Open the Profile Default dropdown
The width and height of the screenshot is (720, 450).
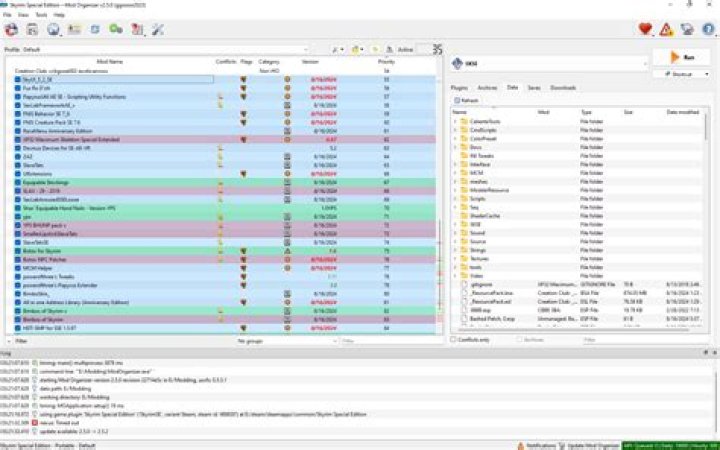tap(165, 50)
